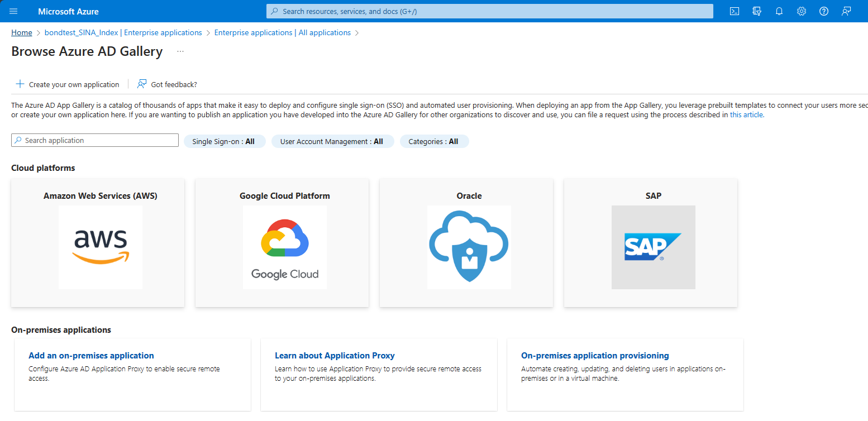The height and width of the screenshot is (421, 868).
Task: Open portal settings gear icon
Action: [802, 11]
